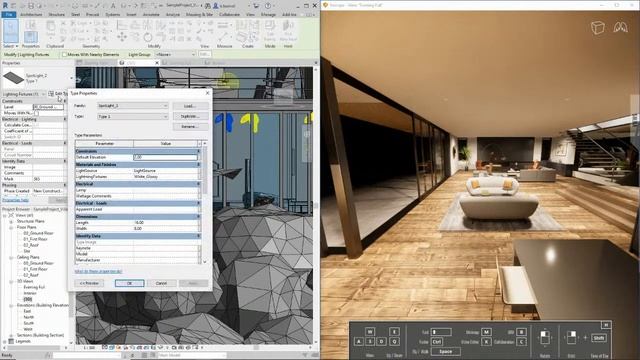Viewport: 640px width, 360px height.
Task: Click the 1:100 view scale in view control bar
Action: [x=89, y=348]
